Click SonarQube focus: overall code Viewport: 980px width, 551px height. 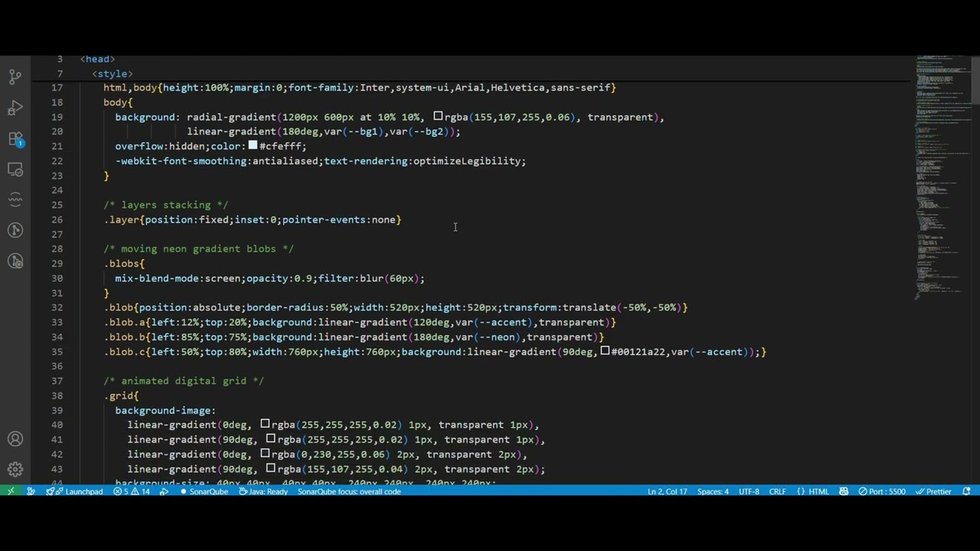point(349,491)
